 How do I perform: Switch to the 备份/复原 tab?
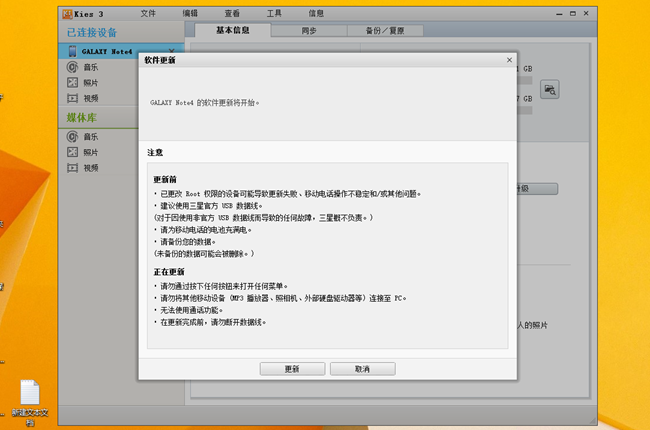click(385, 31)
